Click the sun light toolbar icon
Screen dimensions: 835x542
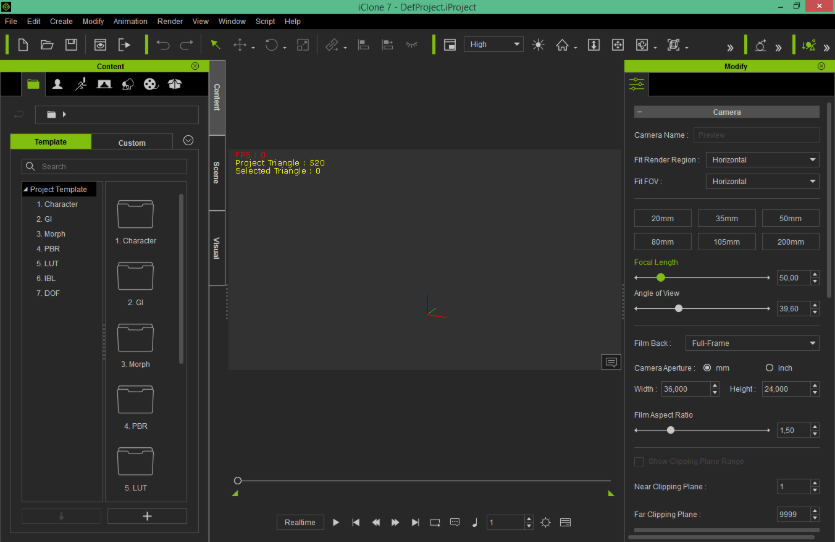(539, 45)
